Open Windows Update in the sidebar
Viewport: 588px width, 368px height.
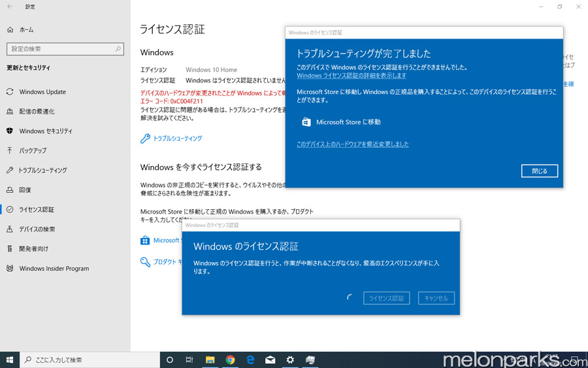pos(42,92)
